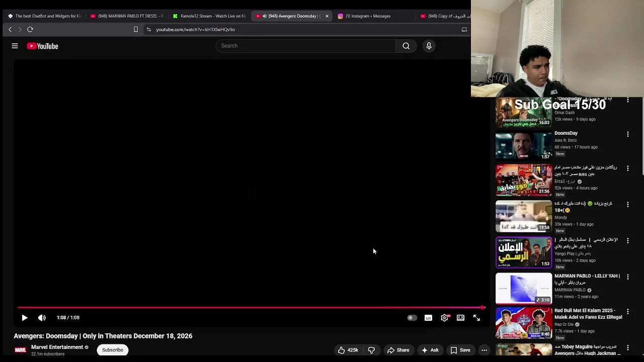Open the 21:56 Erza3 video thumbnail
Image resolution: width=644 pixels, height=362 pixels.
(x=524, y=180)
